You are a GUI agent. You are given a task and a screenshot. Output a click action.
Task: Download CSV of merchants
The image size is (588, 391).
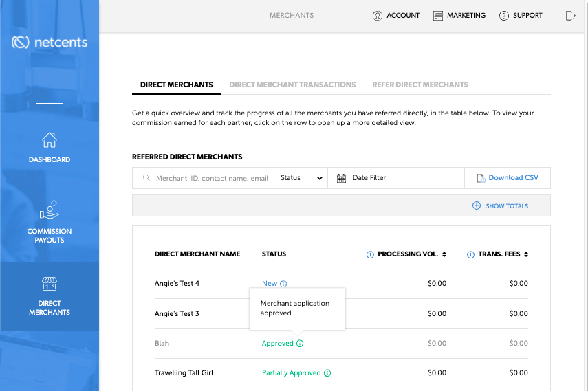[508, 178]
